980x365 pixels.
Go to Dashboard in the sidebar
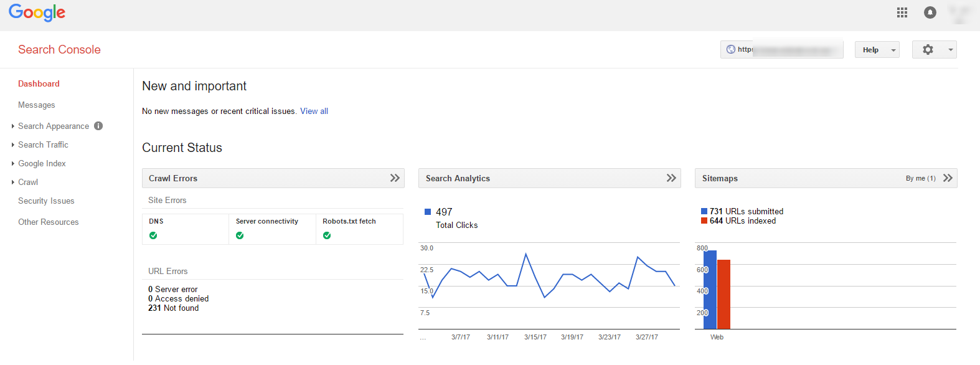39,83
